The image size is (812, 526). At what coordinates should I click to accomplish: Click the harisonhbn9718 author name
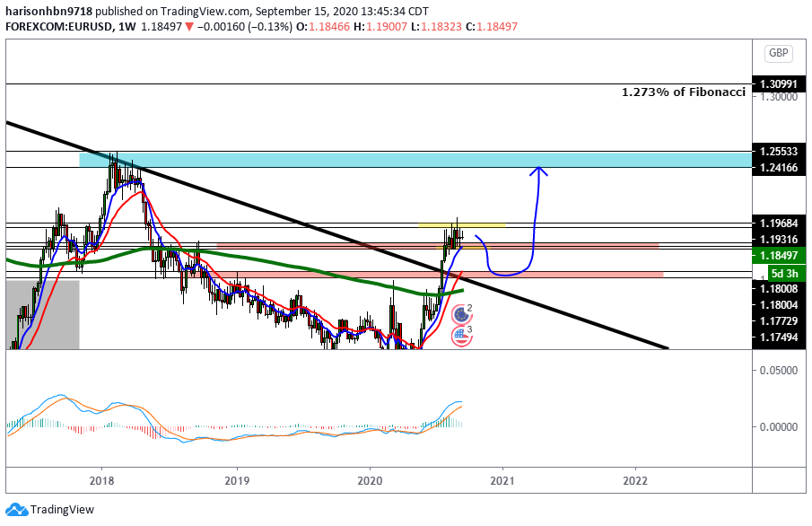(48, 11)
